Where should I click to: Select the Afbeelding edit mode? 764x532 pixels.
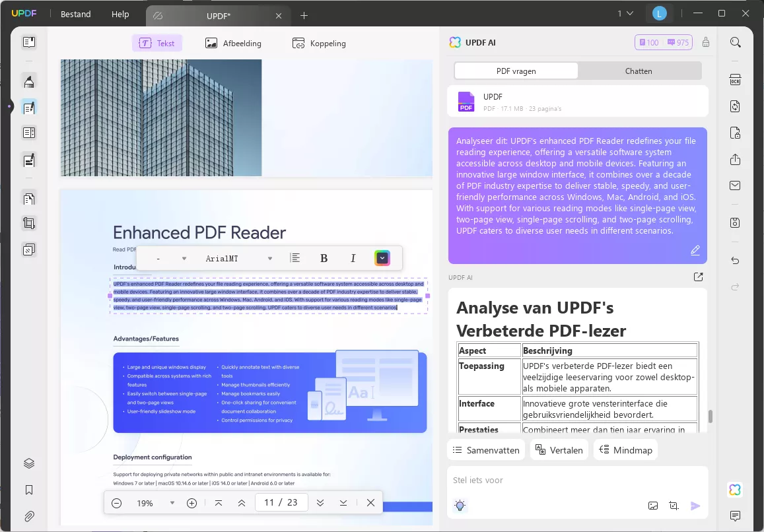point(233,44)
